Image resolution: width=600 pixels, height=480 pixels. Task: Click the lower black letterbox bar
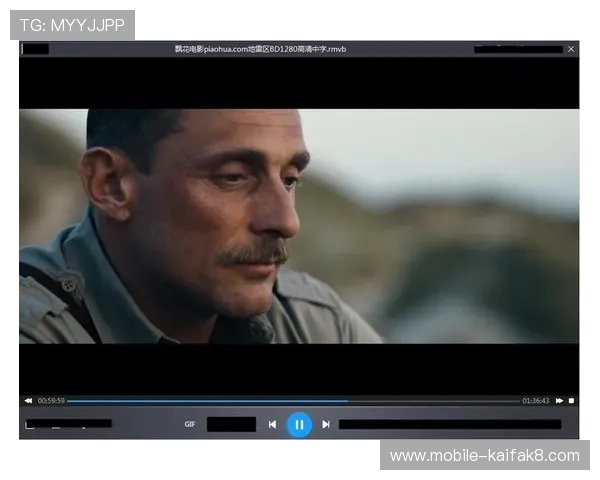tap(298, 368)
